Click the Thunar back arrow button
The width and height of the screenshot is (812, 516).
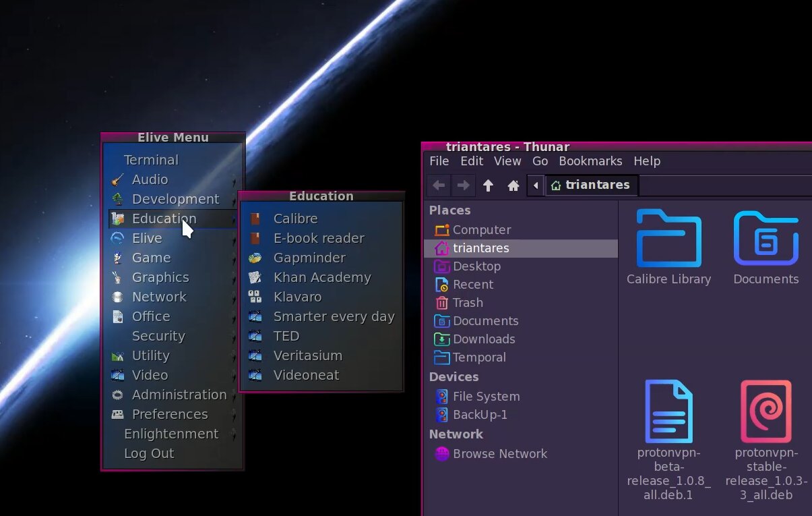point(439,185)
